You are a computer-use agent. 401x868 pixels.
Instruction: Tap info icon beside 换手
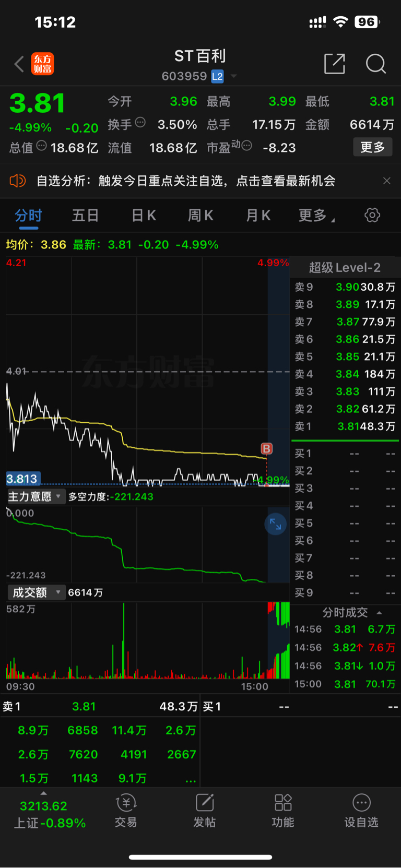pos(140,123)
